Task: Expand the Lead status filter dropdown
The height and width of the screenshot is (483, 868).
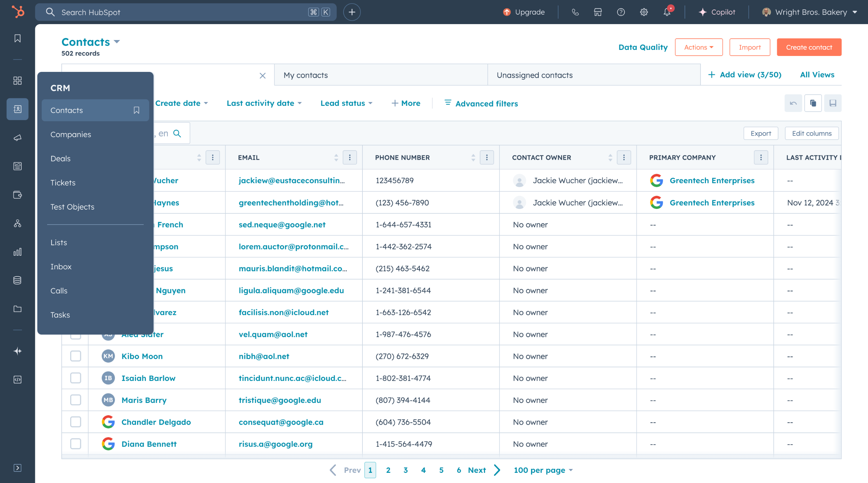Action: pyautogui.click(x=346, y=103)
